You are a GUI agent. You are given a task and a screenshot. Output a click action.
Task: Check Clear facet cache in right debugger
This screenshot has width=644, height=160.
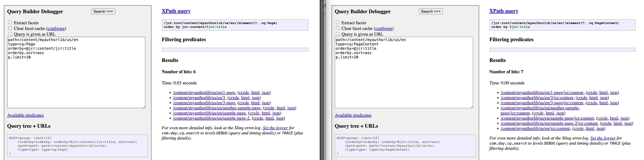pyautogui.click(x=338, y=28)
